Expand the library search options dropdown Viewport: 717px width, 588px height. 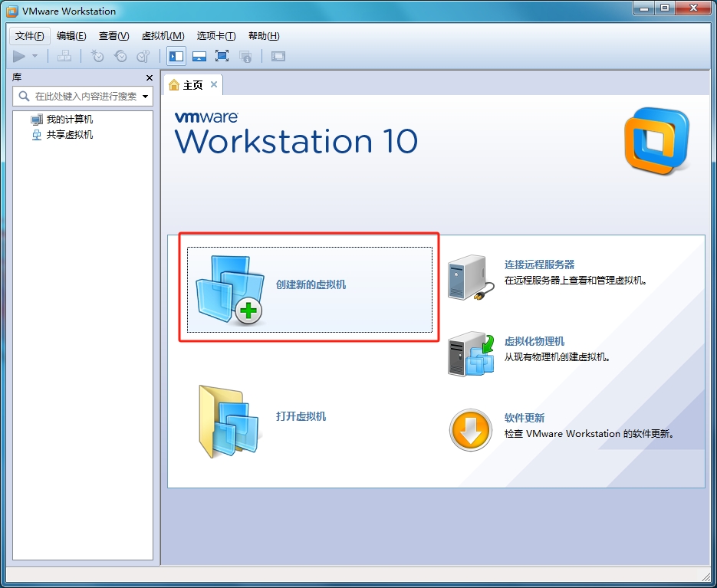click(x=145, y=97)
